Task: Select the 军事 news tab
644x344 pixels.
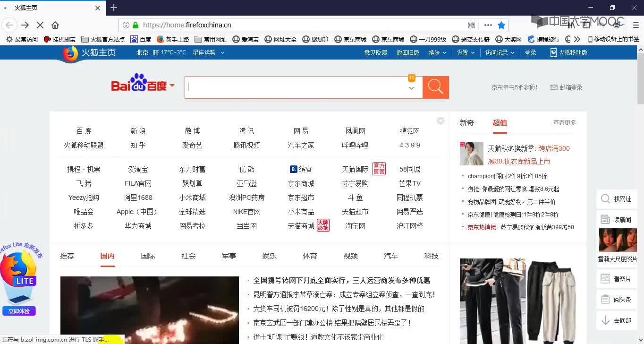Action: 229,256
